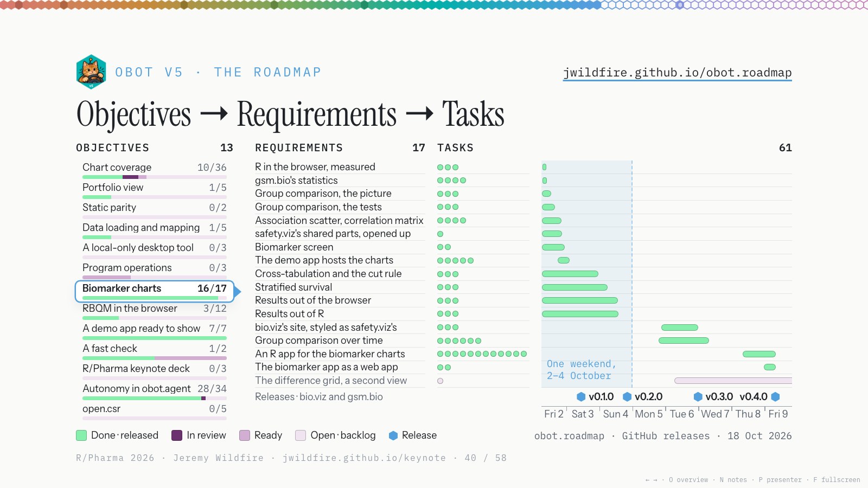Select the Portfolio view objective
This screenshot has width=868, height=488.
pyautogui.click(x=154, y=190)
